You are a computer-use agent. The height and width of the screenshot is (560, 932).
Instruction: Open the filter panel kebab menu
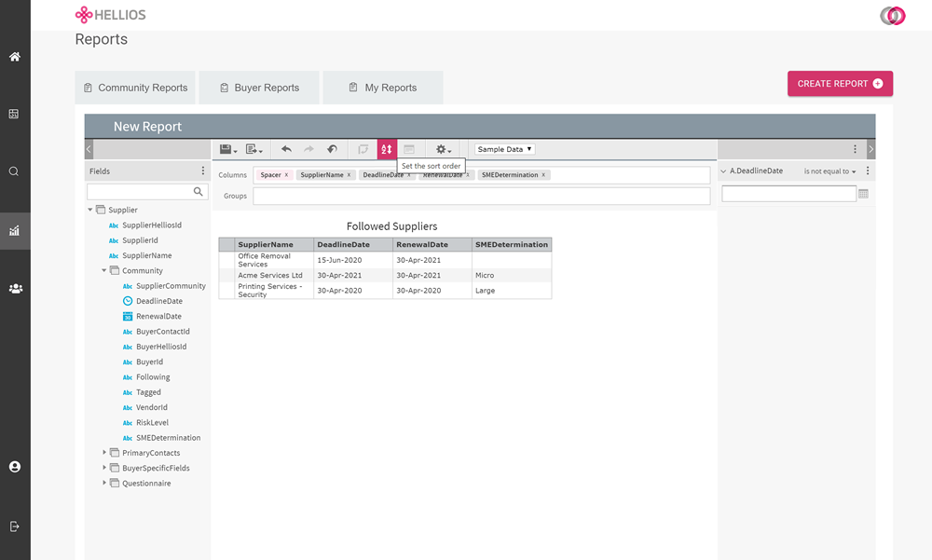pyautogui.click(x=855, y=149)
